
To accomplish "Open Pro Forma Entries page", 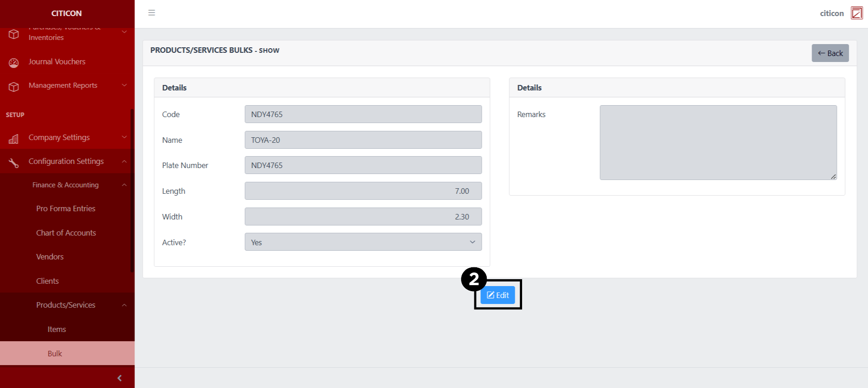I will 66,208.
